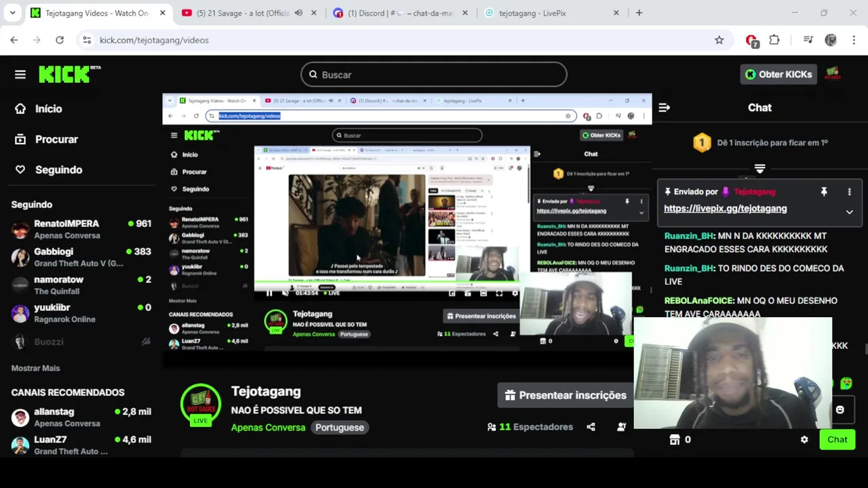The width and height of the screenshot is (868, 488).
Task: Reload the current page
Action: click(x=60, y=40)
